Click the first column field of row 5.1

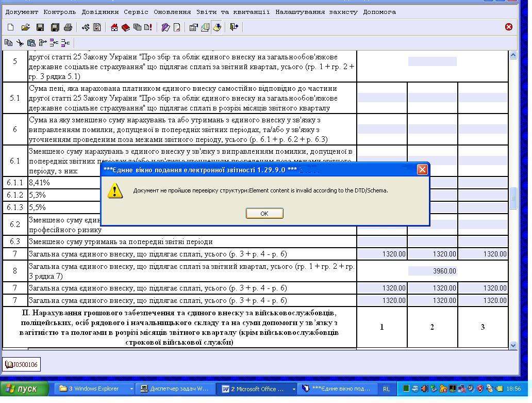click(x=382, y=98)
